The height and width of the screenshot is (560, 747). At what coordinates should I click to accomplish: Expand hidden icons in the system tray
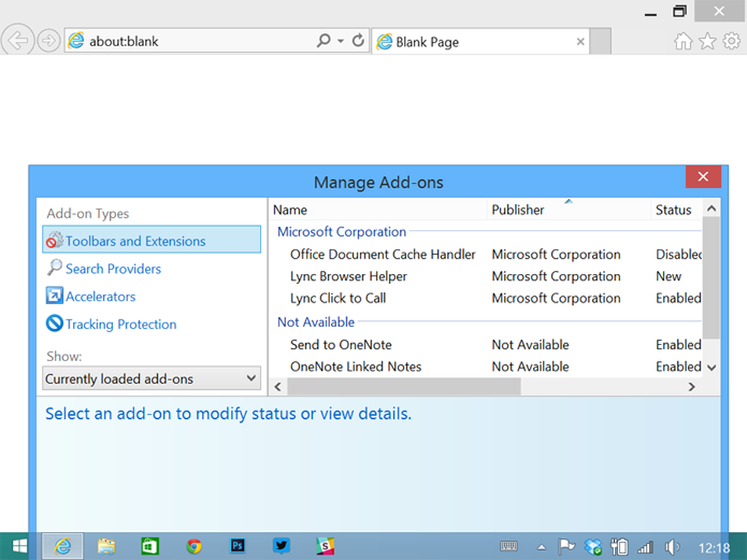[541, 546]
